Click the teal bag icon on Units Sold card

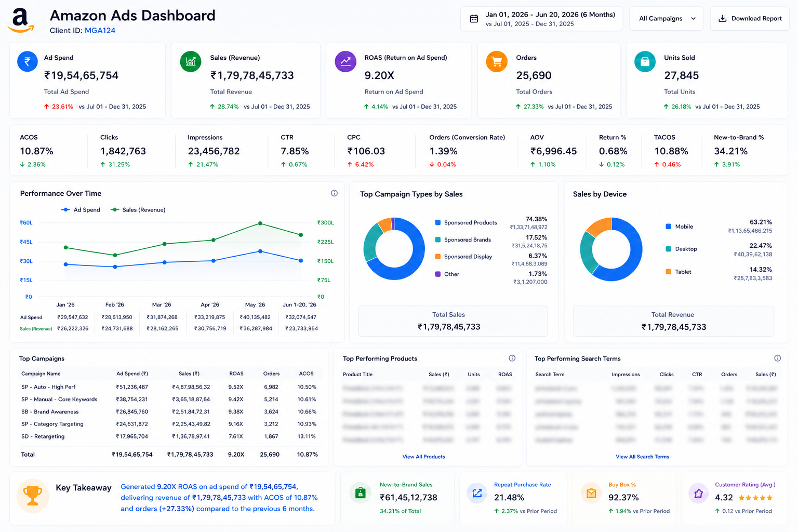(645, 61)
